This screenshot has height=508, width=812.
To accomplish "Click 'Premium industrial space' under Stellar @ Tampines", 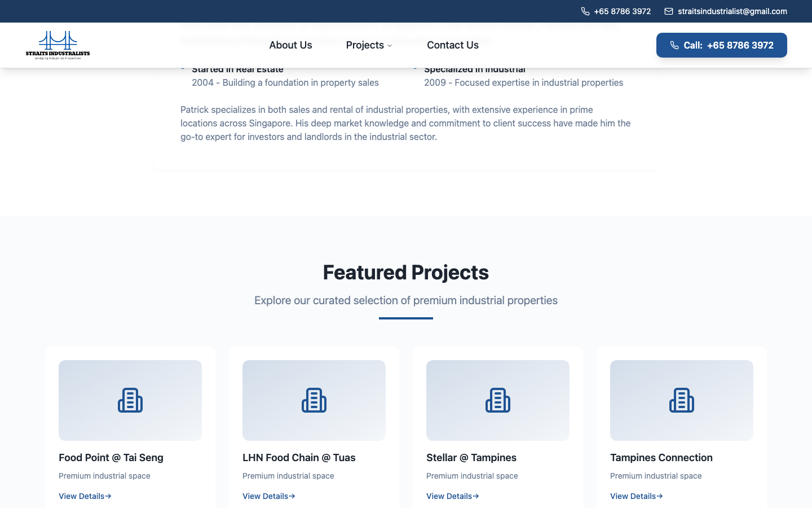I will [x=472, y=476].
